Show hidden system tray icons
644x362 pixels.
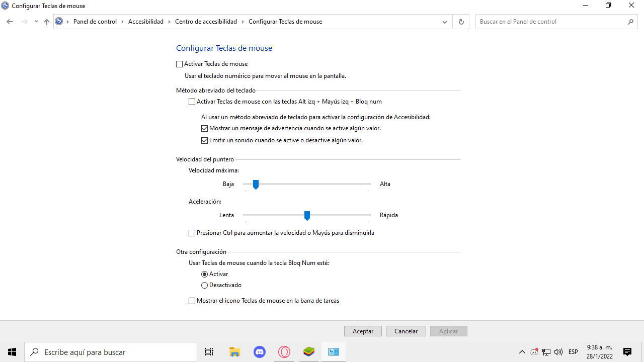(x=522, y=352)
